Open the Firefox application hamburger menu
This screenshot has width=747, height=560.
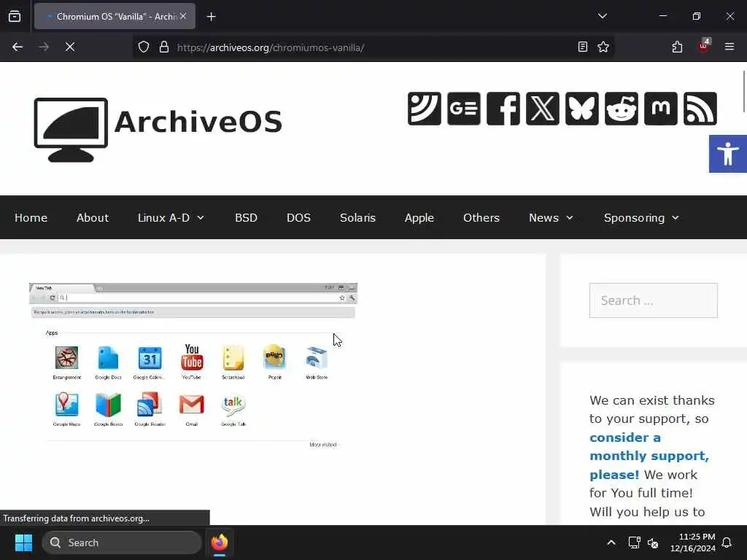[x=729, y=47]
